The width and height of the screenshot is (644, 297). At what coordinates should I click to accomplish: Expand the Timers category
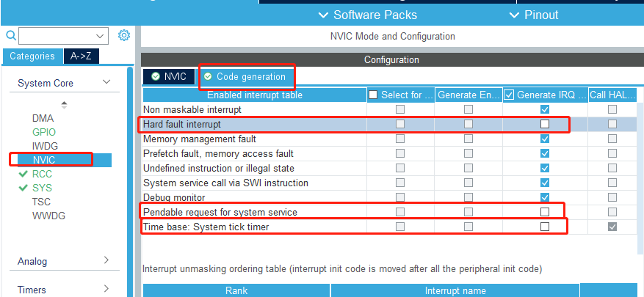point(106,288)
